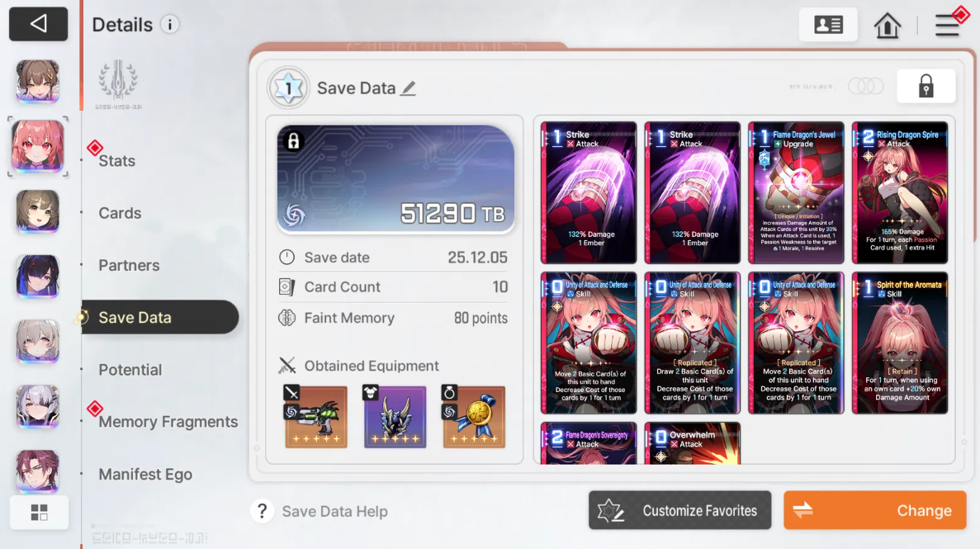Viewport: 980px width, 549px height.
Task: Go to home screen icon
Action: [x=887, y=26]
